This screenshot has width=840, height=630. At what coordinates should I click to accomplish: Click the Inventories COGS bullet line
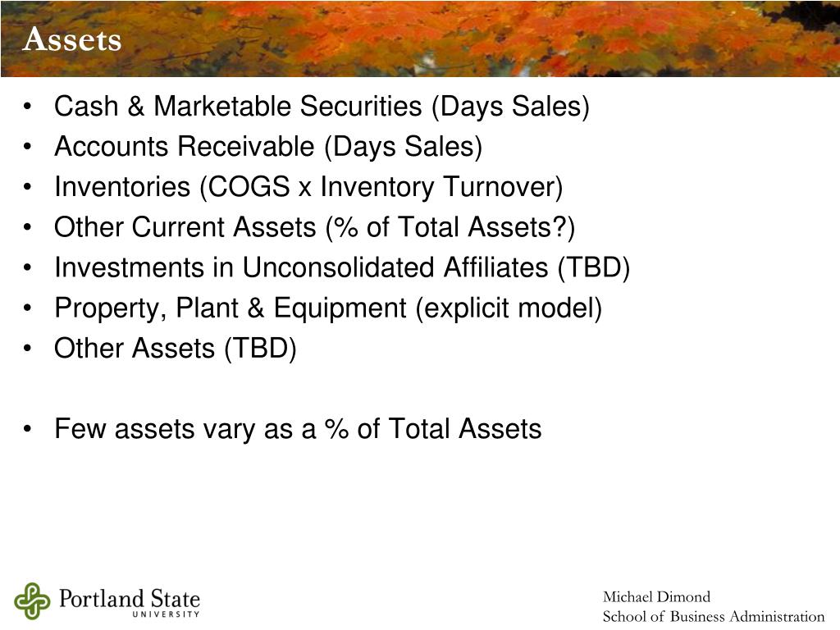click(x=308, y=187)
